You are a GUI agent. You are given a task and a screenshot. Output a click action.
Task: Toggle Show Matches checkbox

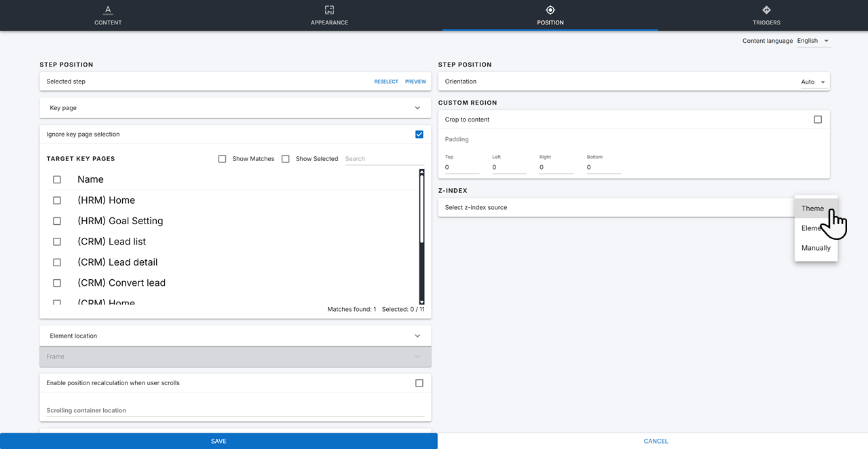point(222,159)
